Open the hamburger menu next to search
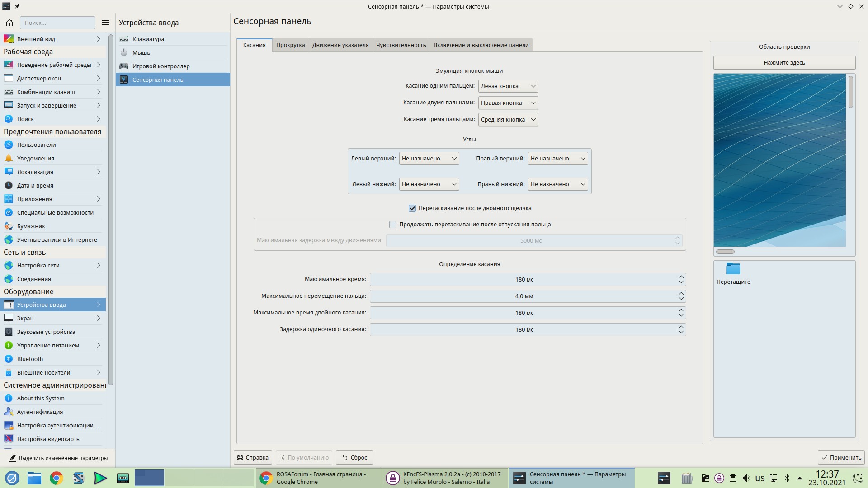This screenshot has height=488, width=868. [x=106, y=23]
